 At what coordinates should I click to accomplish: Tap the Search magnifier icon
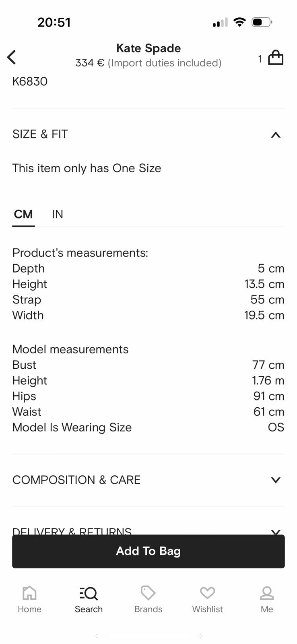89,593
